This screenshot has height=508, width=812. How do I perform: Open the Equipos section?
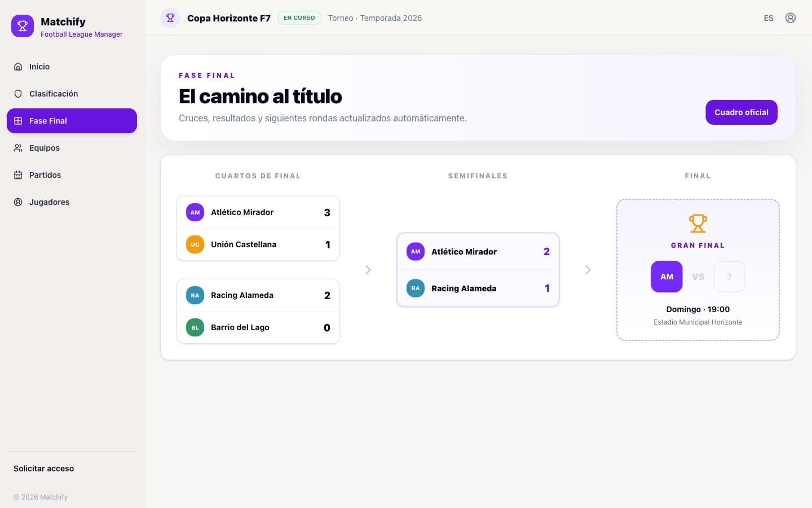click(x=72, y=148)
